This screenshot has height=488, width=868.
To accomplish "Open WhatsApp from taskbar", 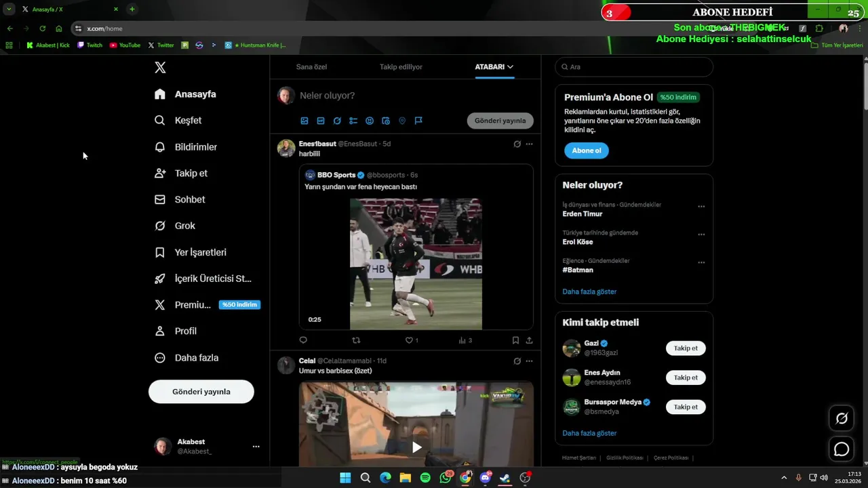I will coord(446,478).
